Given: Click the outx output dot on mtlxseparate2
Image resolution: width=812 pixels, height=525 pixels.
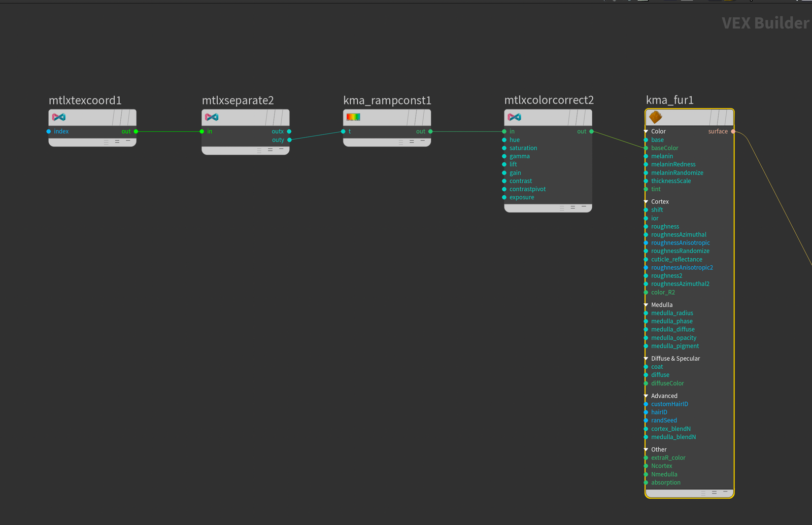Looking at the screenshot, I should coord(289,131).
